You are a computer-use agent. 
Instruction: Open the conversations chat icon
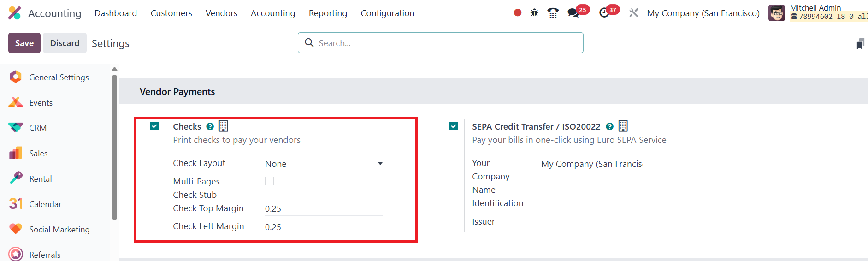[573, 13]
